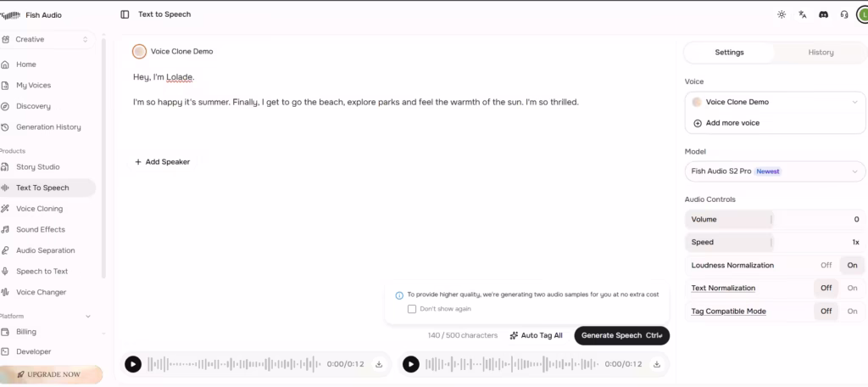Click the UPGRADE NOW button
Screen dimensions: 868x387
pos(50,375)
